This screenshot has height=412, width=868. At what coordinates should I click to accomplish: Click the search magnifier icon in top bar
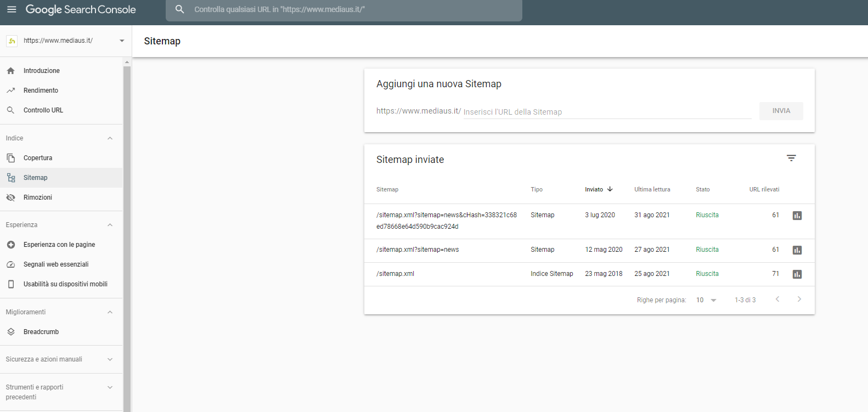tap(179, 9)
